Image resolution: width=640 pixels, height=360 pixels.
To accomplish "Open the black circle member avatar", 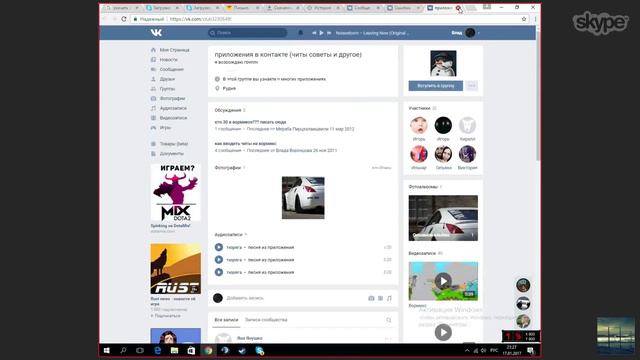I will pos(443,125).
